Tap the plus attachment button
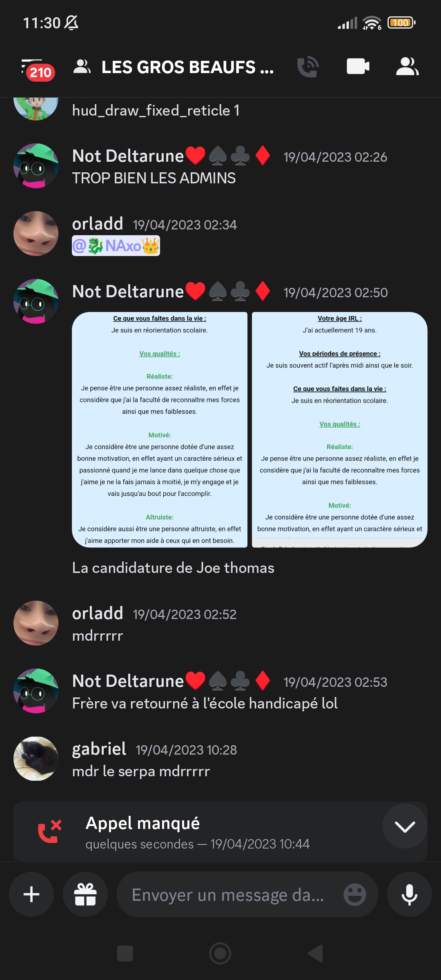 point(31,894)
